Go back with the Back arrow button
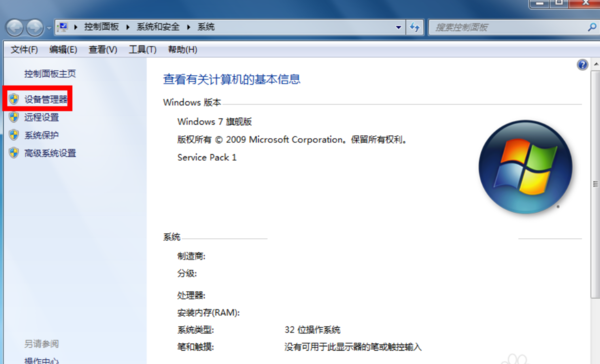This screenshot has width=600, height=364. (x=15, y=28)
